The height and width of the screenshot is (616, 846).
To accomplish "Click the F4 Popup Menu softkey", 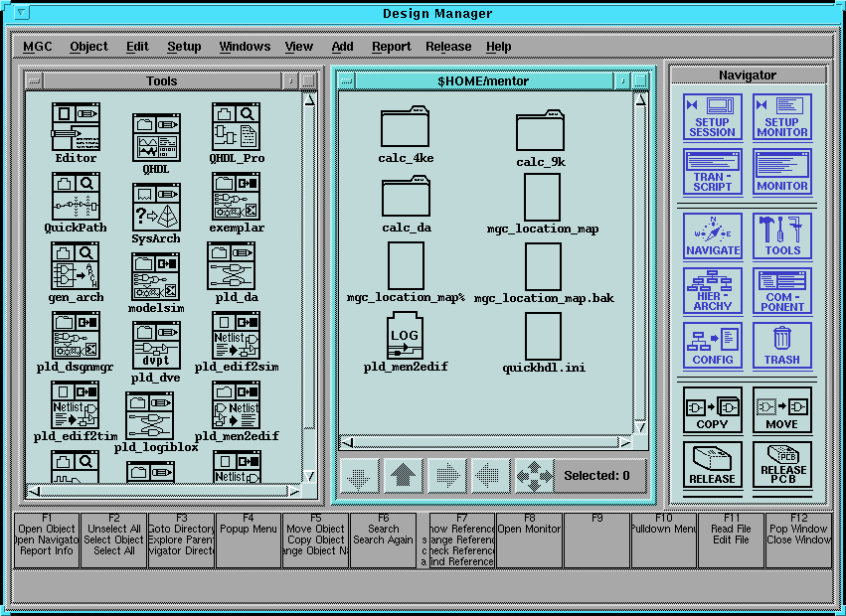I will [249, 539].
